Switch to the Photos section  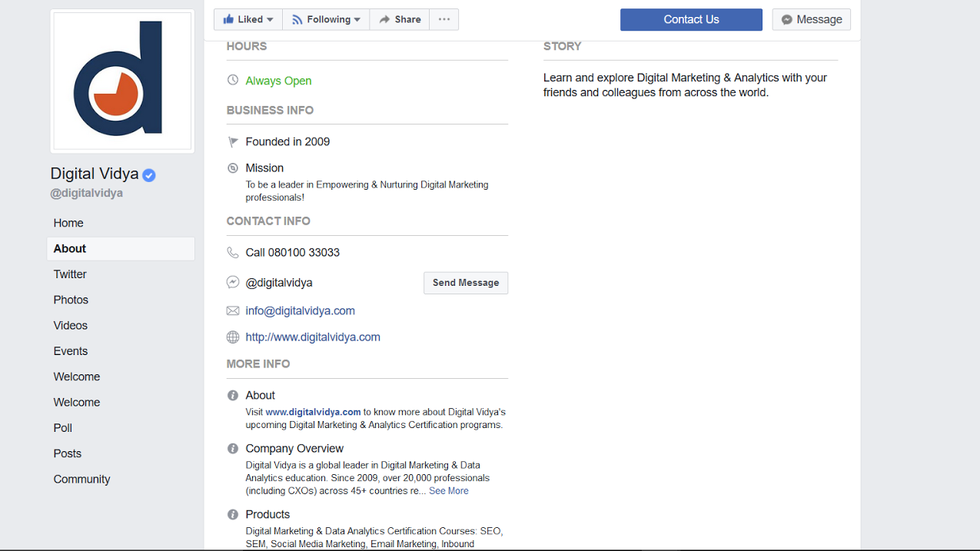(70, 300)
